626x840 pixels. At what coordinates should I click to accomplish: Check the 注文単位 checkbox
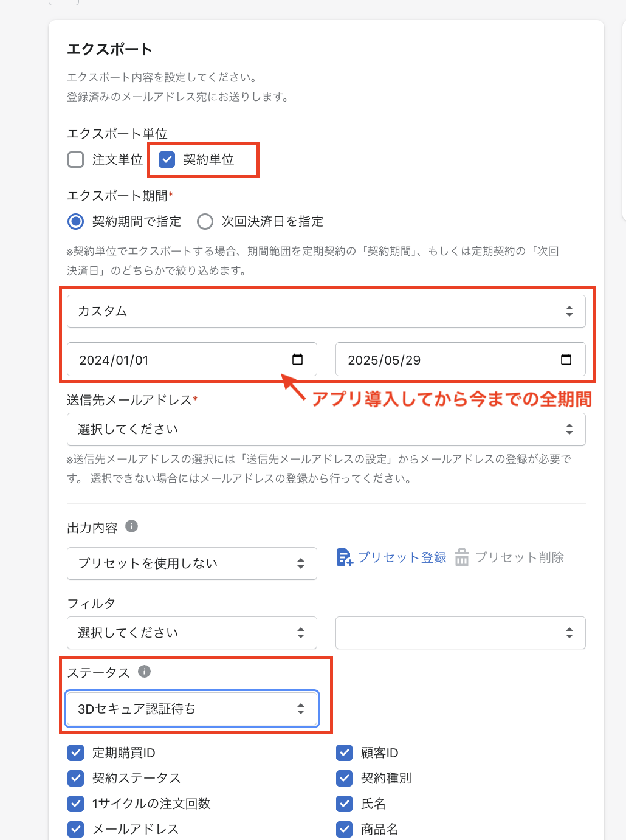tap(76, 160)
